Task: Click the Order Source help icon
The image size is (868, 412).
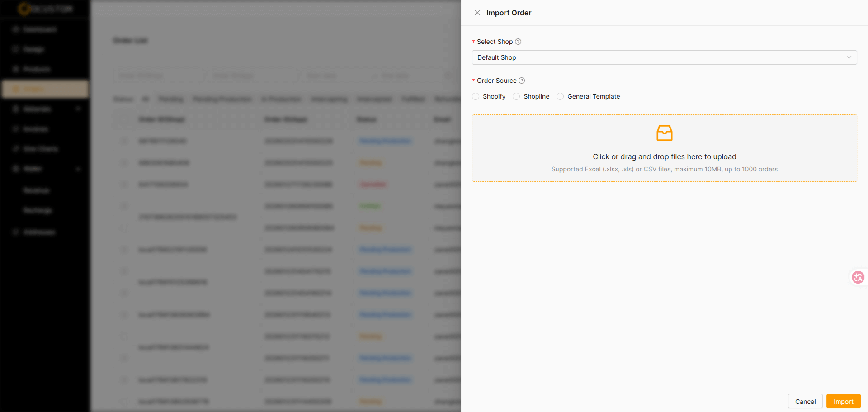Action: [x=522, y=81]
